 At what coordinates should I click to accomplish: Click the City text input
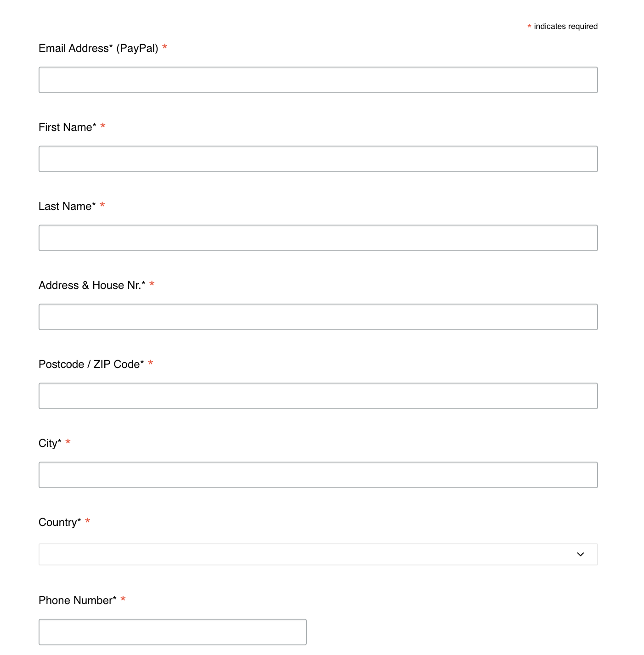pyautogui.click(x=318, y=475)
